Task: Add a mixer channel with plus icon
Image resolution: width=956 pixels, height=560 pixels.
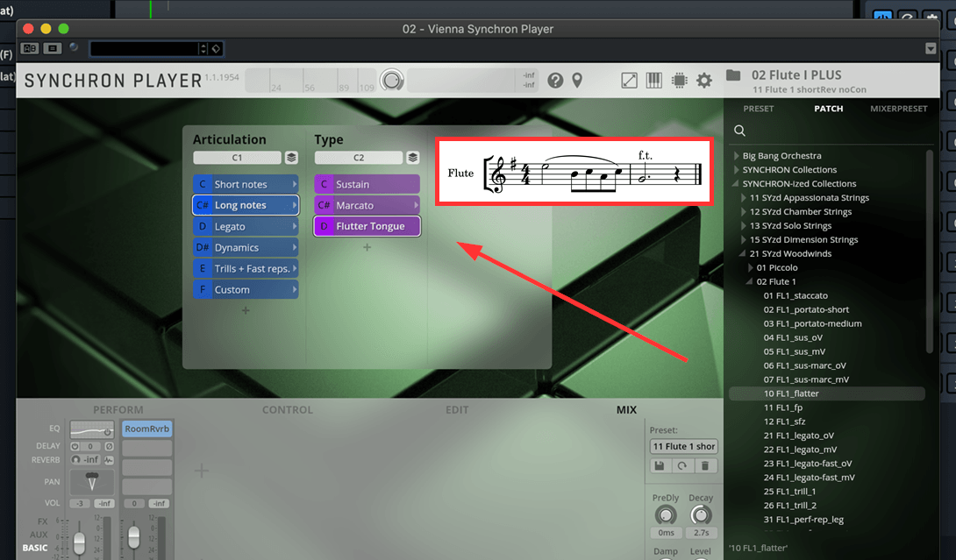Action: point(201,471)
